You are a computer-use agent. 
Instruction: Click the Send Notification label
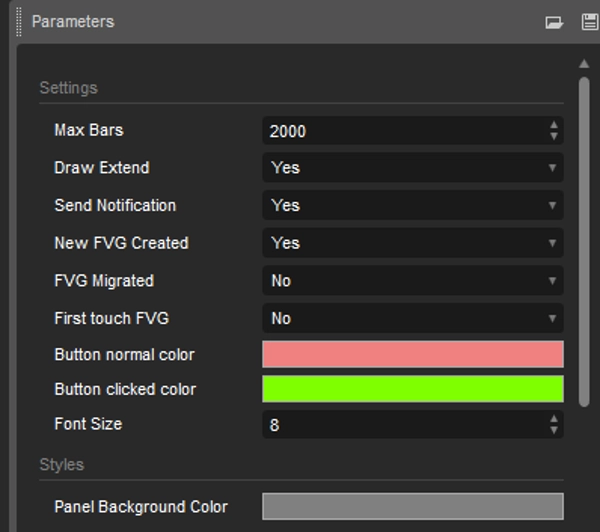click(115, 206)
